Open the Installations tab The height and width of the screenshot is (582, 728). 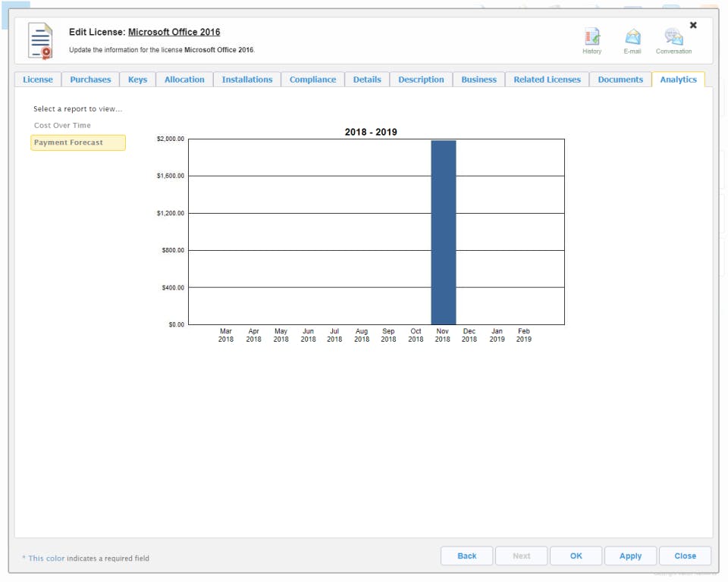pyautogui.click(x=247, y=80)
